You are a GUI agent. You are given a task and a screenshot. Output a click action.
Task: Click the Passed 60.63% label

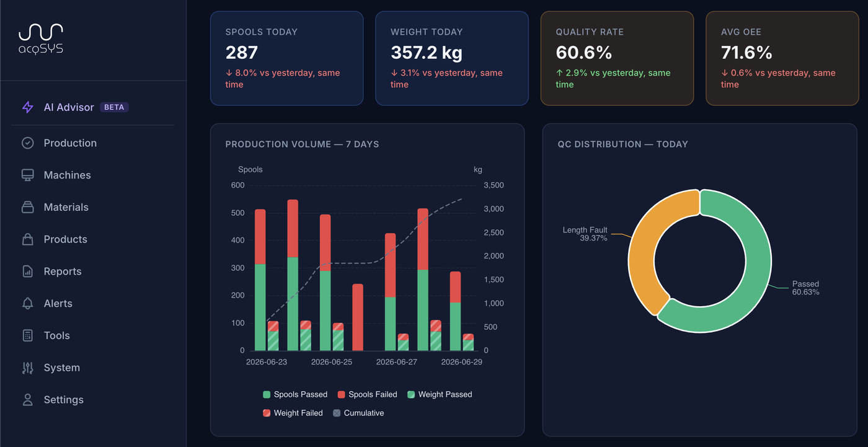point(806,288)
